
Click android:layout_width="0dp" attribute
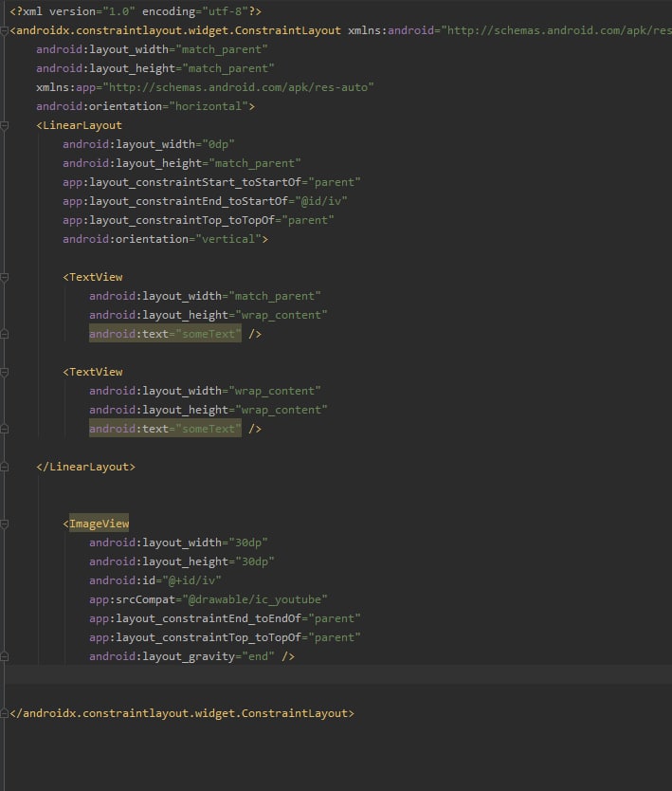click(149, 144)
